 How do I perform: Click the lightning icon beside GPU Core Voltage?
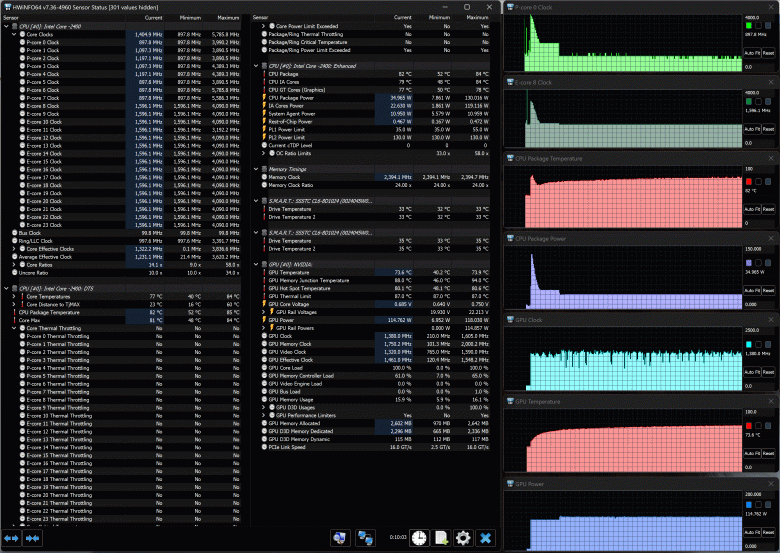[x=264, y=304]
